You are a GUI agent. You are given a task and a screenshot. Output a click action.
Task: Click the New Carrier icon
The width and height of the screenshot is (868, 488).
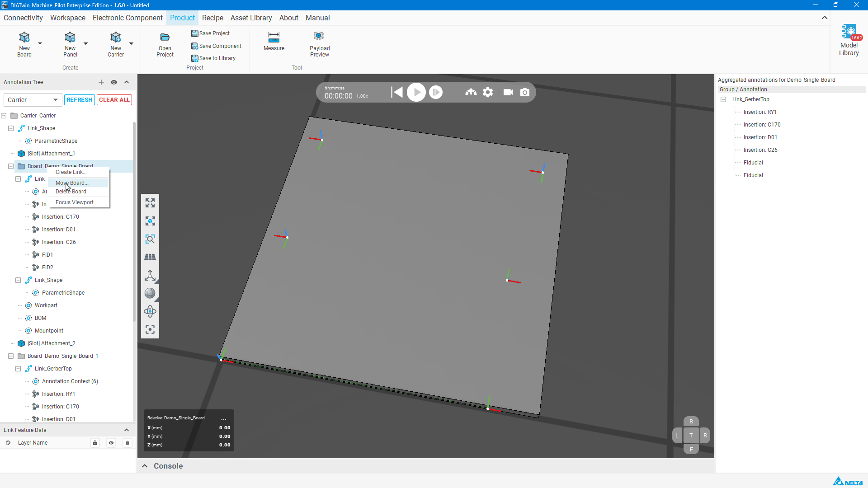(116, 44)
